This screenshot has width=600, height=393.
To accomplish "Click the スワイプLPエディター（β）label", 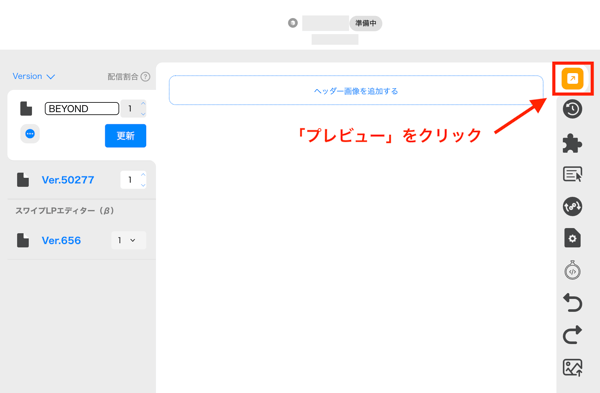I will [x=65, y=211].
